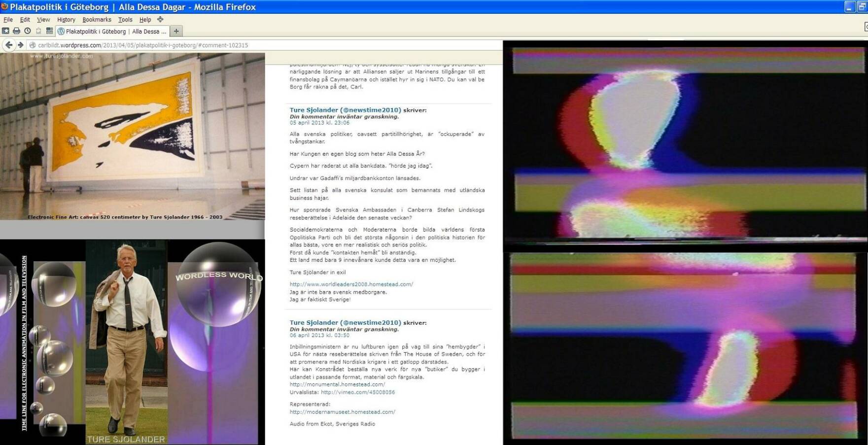Open a new tab with plus button
This screenshot has width=868, height=445.
click(x=176, y=31)
